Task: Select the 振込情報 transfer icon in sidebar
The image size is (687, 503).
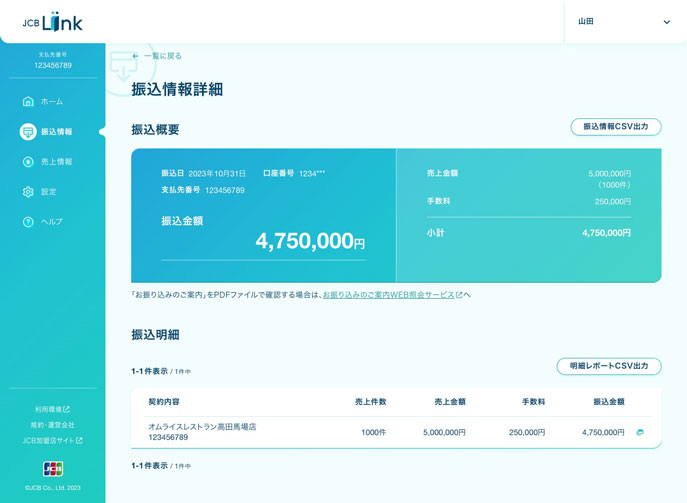Action: (x=28, y=131)
